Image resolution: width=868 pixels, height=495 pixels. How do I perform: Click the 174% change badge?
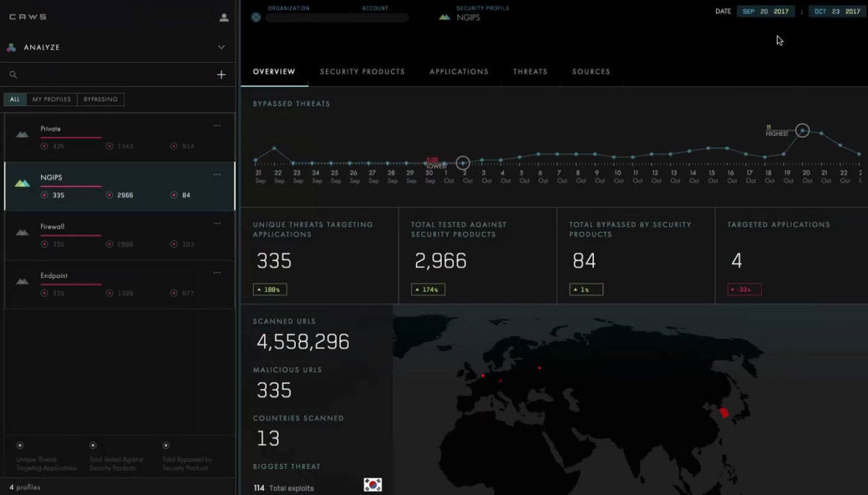coord(428,290)
